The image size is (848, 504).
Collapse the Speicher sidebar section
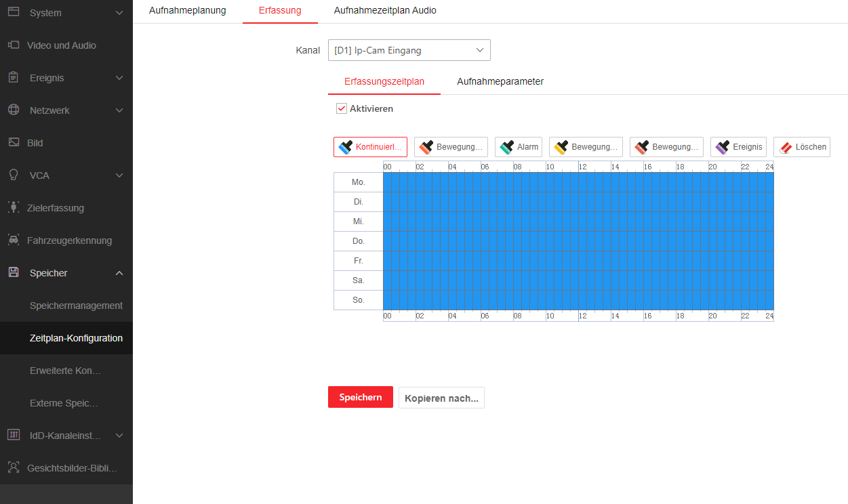pos(119,273)
